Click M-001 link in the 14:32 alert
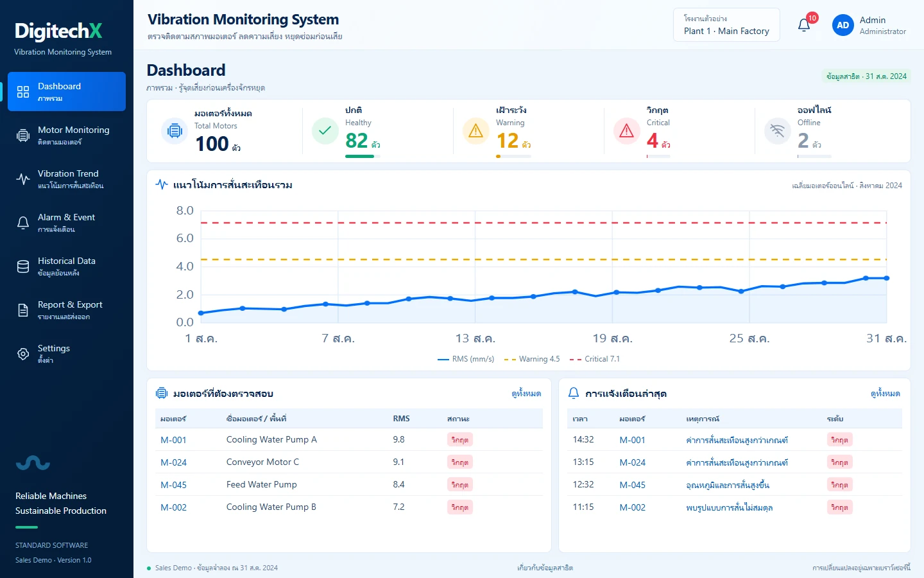924x578 pixels. pyautogui.click(x=632, y=440)
